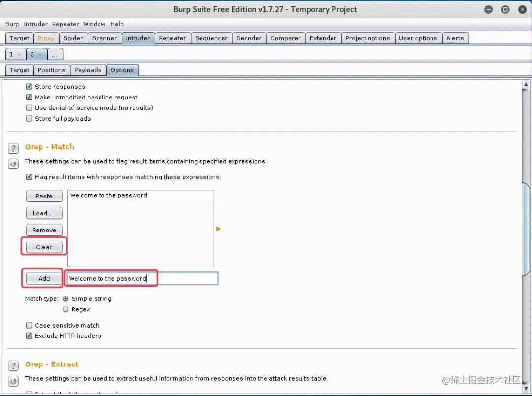
Task: Open the Payloads sub-tab
Action: point(88,70)
